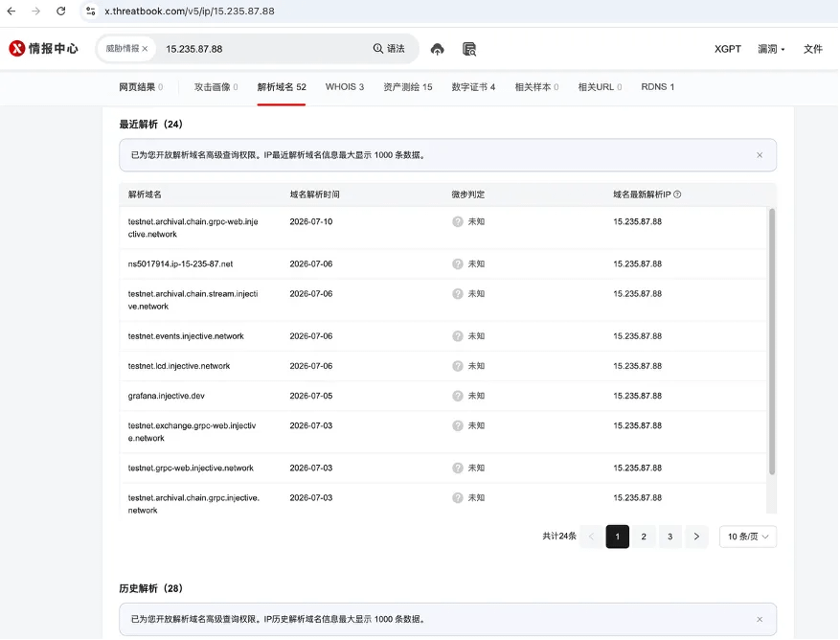Open the 10 条/页 page size dropdown
Viewport: 840px width, 640px height.
pyautogui.click(x=749, y=537)
